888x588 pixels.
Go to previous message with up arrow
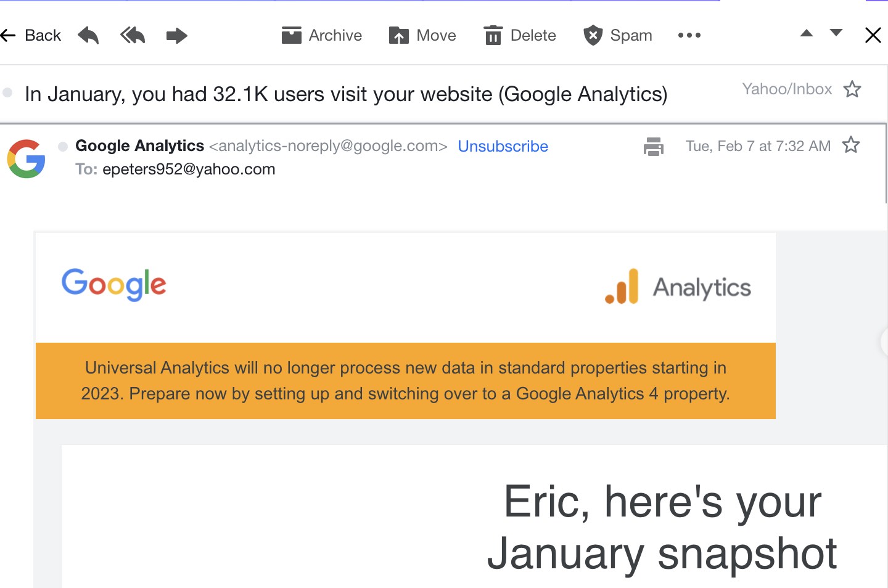[806, 33]
